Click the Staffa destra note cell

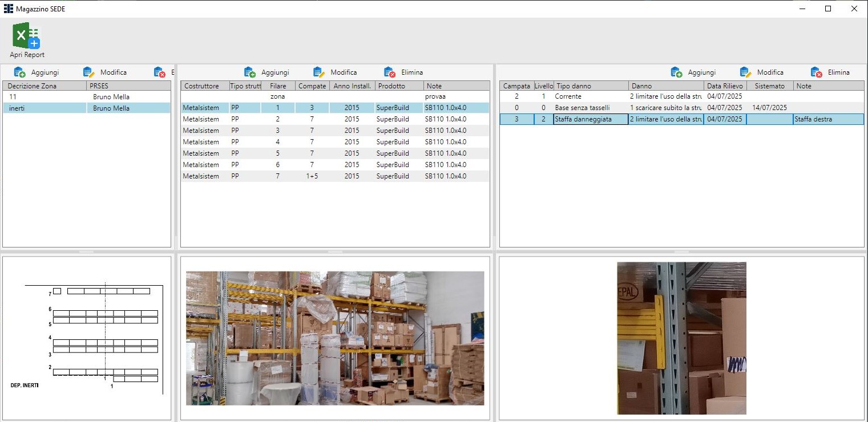click(827, 119)
